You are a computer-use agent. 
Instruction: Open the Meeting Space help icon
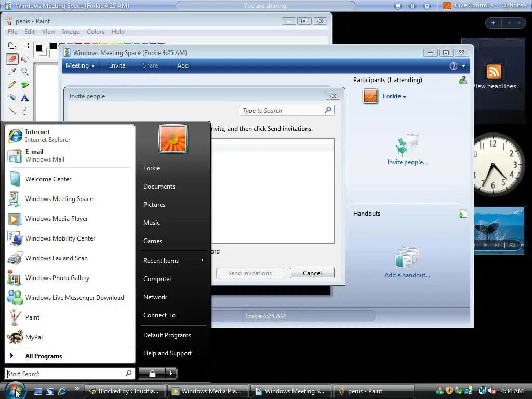click(453, 66)
